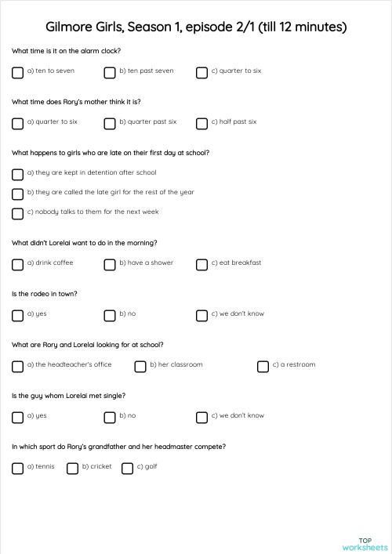This screenshot has width=392, height=554.
Task: Check the 'ten to seven' answer box
Action: (x=18, y=73)
